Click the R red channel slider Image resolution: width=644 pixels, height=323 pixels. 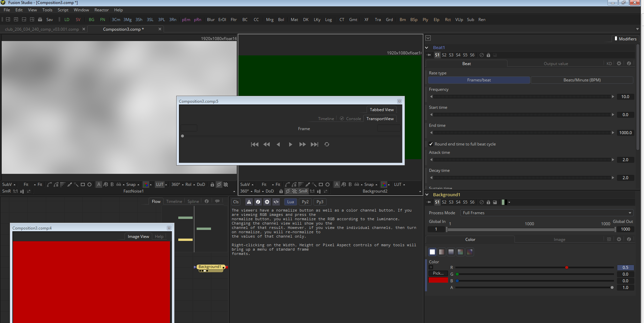(534, 268)
